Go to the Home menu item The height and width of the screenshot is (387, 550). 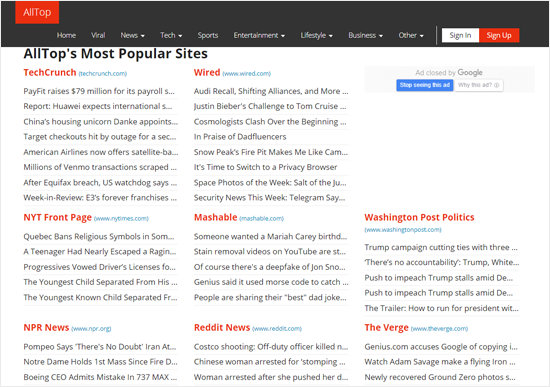(x=66, y=35)
